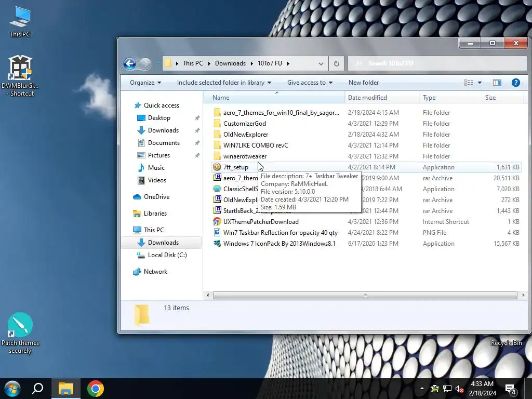The image size is (532, 399).
Task: Open Explorer help question mark icon
Action: point(516,83)
